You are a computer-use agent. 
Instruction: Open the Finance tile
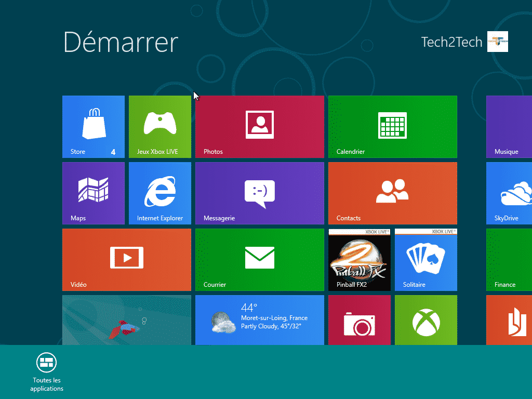click(x=509, y=260)
